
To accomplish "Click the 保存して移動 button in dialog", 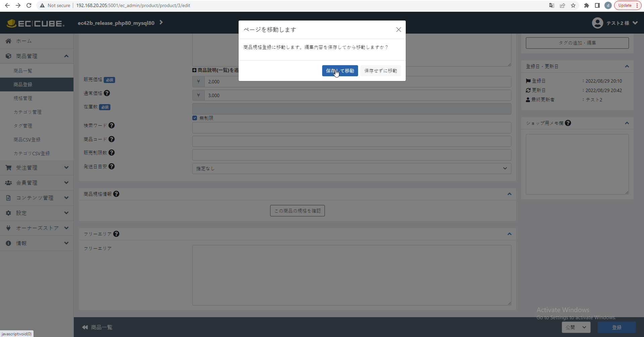I will click(340, 71).
